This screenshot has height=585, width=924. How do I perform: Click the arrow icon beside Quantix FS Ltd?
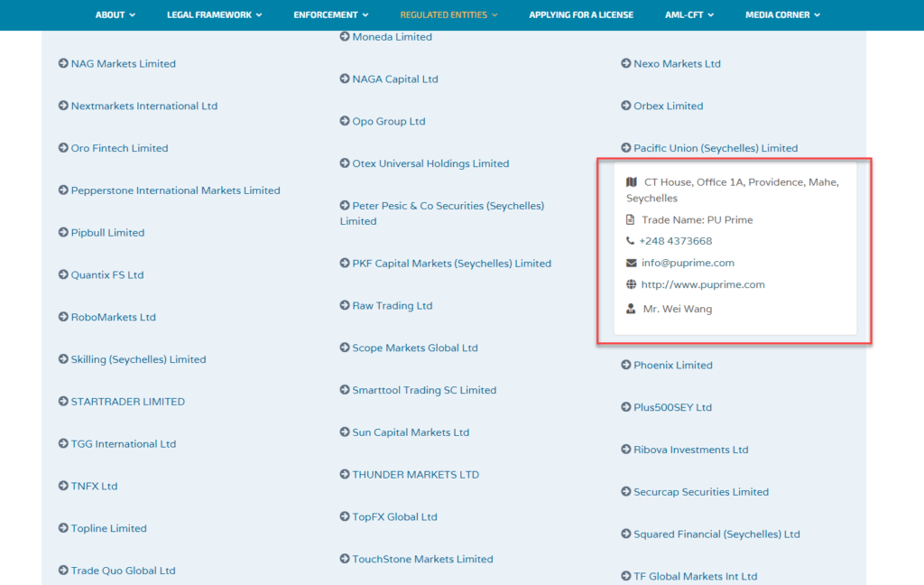63,274
